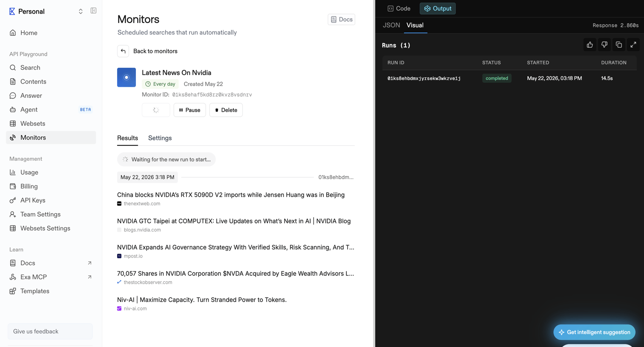644x347 pixels.
Task: Open Billing settings
Action: coord(51,186)
